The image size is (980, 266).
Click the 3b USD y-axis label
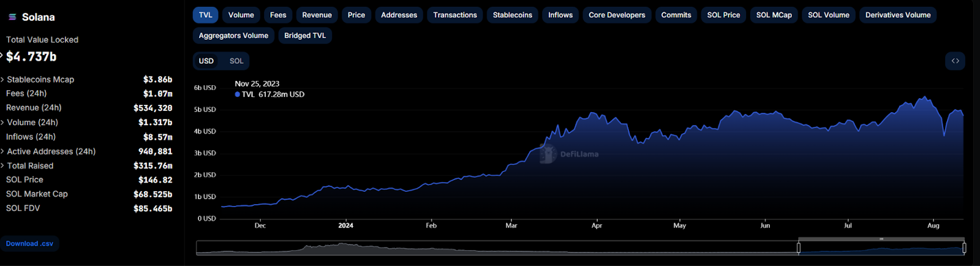click(205, 153)
